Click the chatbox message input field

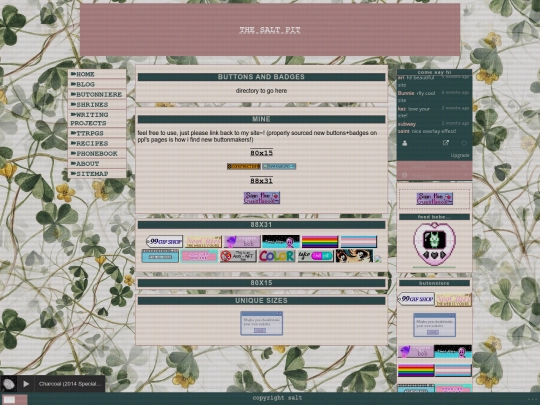pyautogui.click(x=435, y=175)
